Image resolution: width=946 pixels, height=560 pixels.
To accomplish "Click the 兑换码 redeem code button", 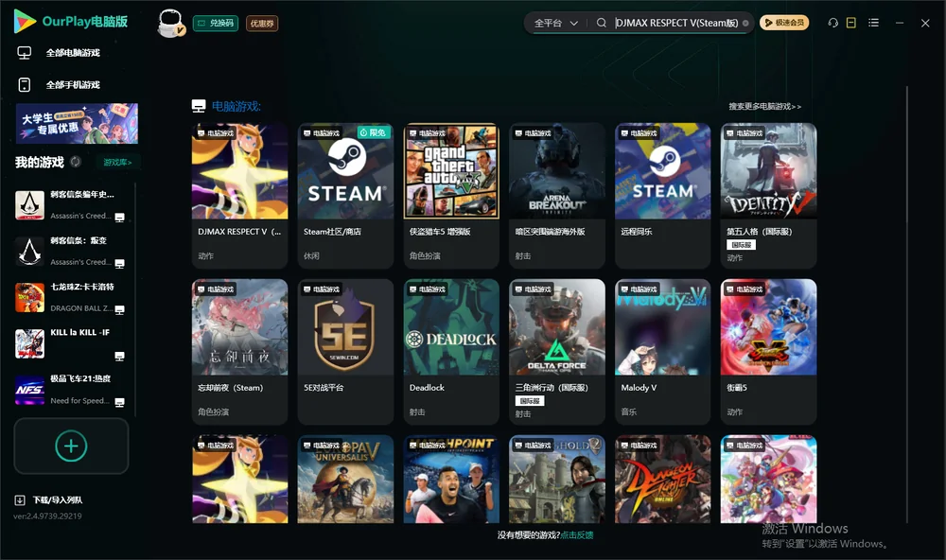I will (x=216, y=23).
